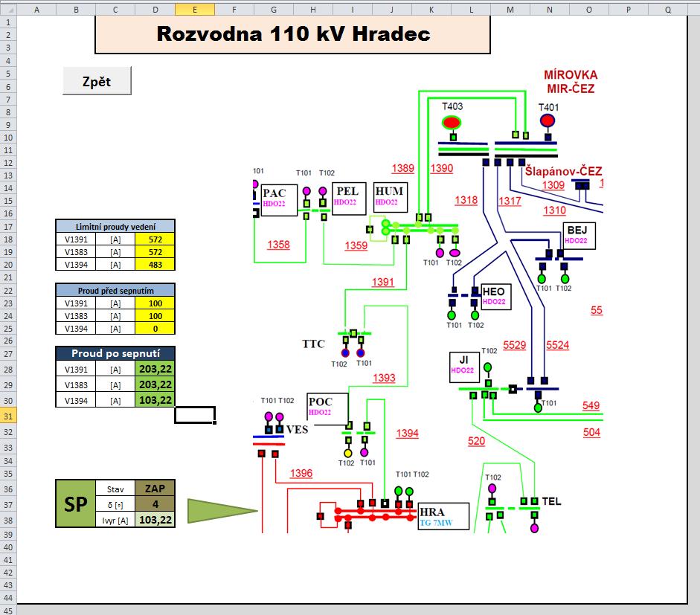Click the white coupler switch next to JI busbar
700x615 pixels.
pyautogui.click(x=513, y=389)
